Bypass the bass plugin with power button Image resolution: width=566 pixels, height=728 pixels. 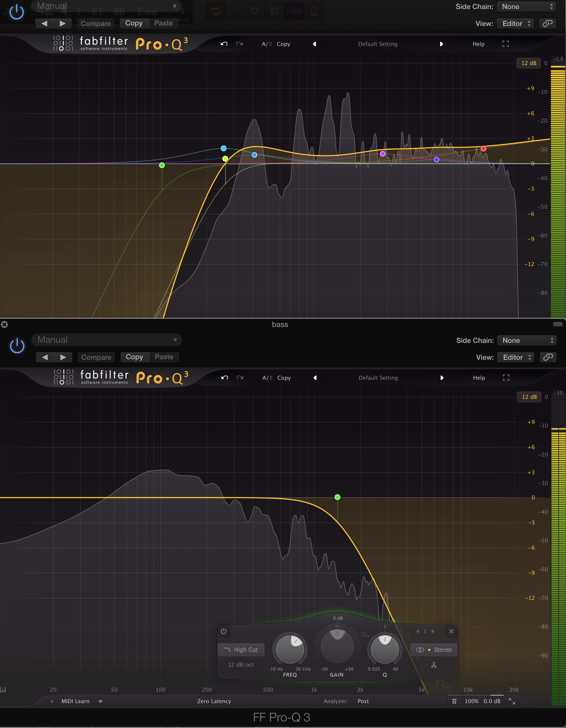coord(17,346)
